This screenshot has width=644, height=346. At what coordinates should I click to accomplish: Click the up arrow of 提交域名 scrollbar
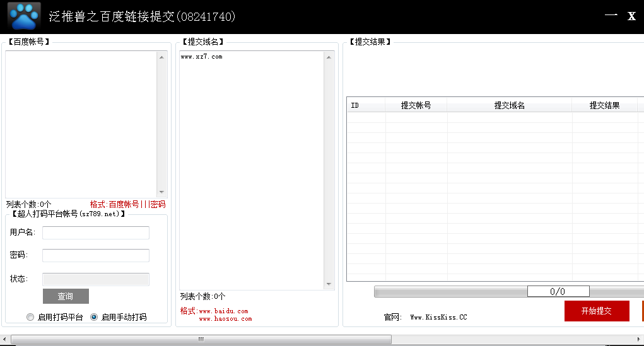tap(329, 57)
